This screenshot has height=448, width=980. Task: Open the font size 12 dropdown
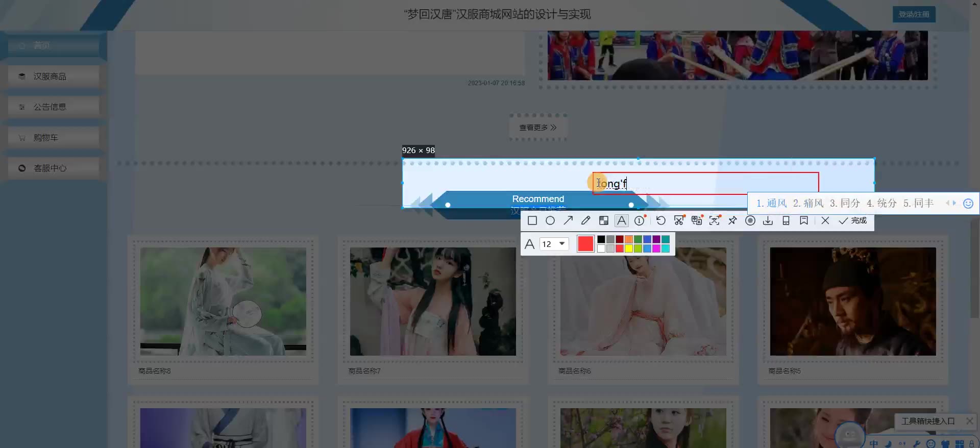[554, 244]
